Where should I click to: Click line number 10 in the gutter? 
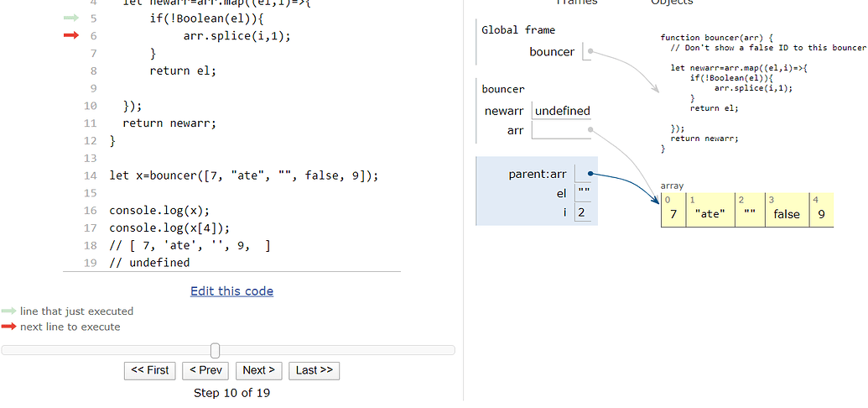tap(91, 106)
